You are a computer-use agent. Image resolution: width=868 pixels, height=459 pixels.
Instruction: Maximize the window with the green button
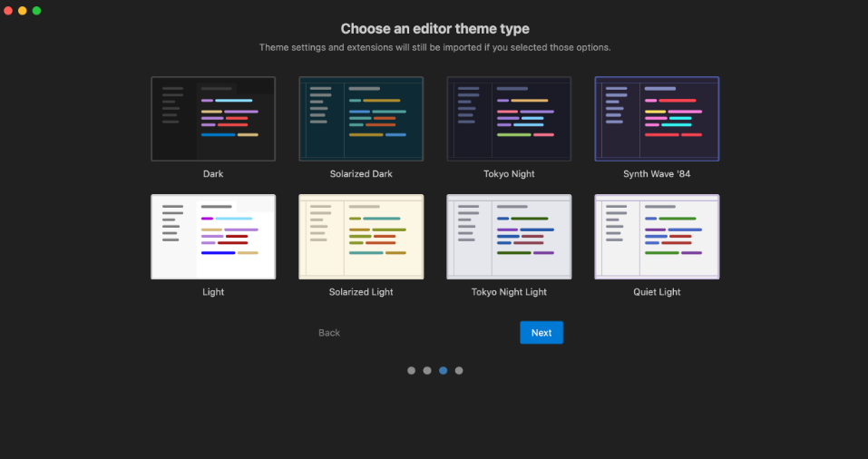[x=36, y=11]
